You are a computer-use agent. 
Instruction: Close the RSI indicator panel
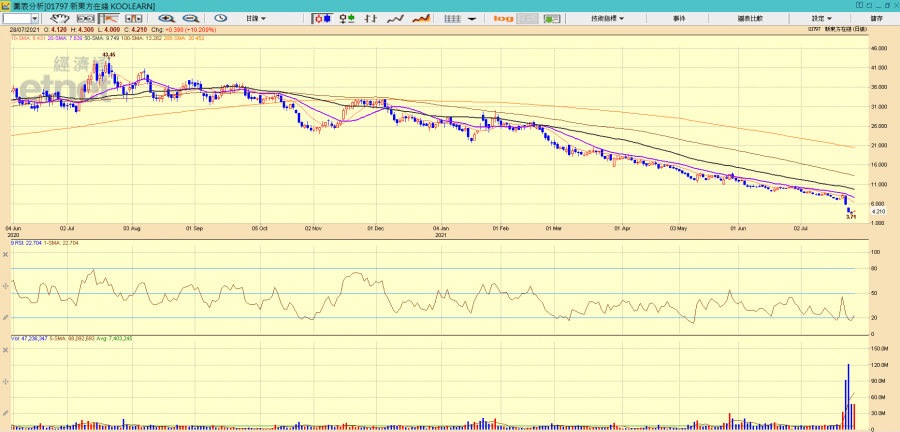[6, 256]
